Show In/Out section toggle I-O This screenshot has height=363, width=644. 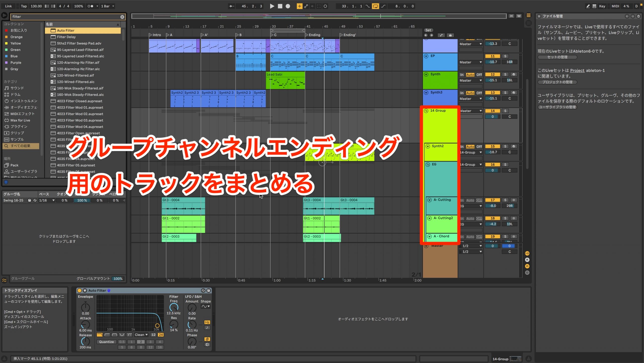pyautogui.click(x=527, y=253)
